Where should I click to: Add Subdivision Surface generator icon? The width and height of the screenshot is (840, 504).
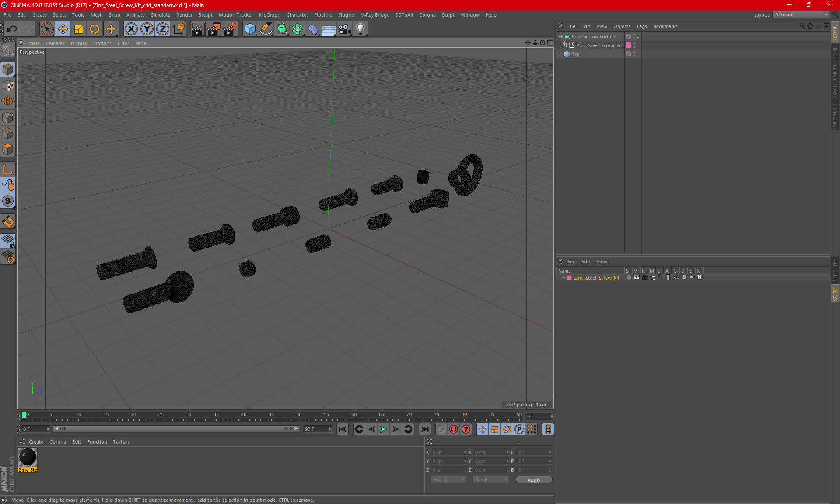pos(282,29)
